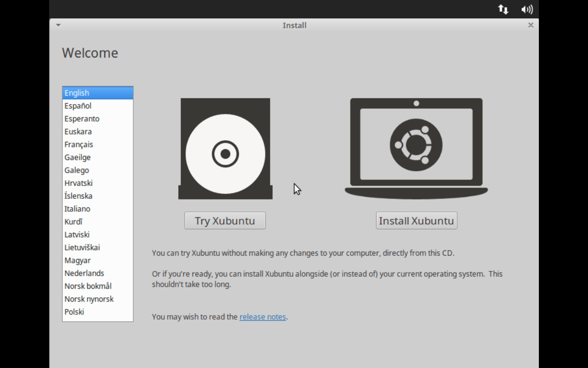Select Français in the language list
Screen dimensions: 588x368
(x=98, y=144)
